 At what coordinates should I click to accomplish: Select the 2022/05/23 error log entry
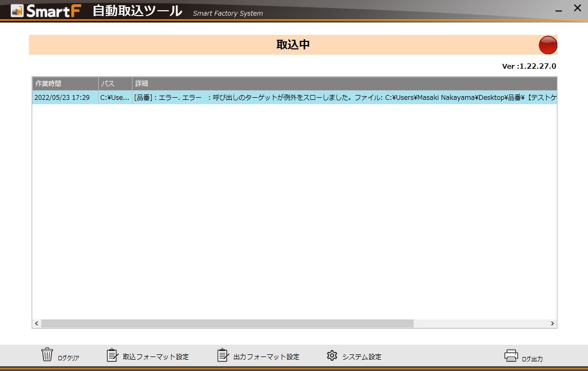pos(215,98)
